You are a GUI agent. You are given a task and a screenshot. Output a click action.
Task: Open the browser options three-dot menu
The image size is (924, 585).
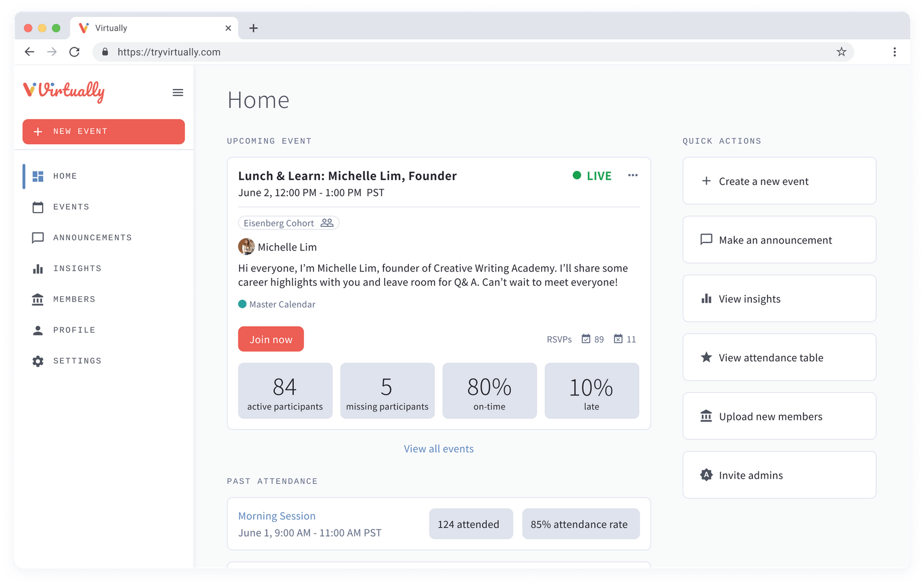click(x=895, y=52)
